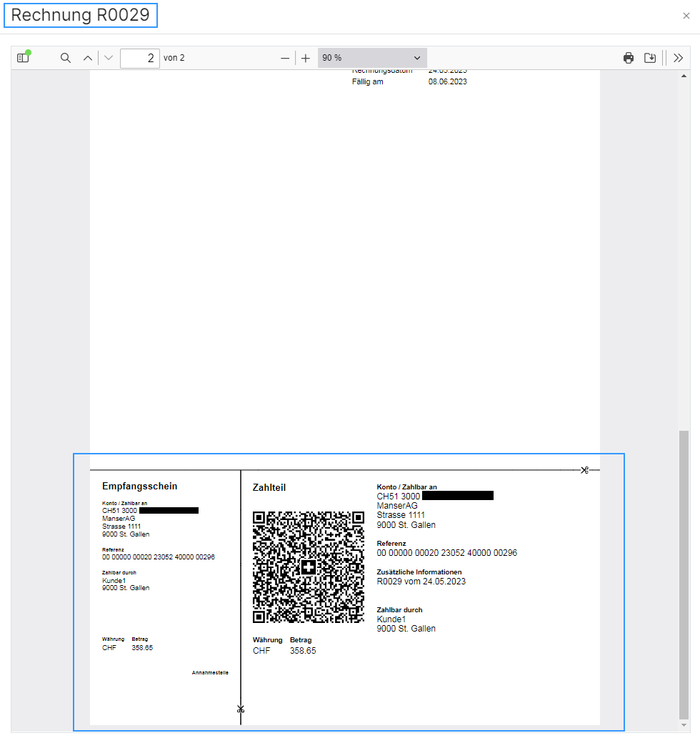Image resolution: width=700 pixels, height=743 pixels.
Task: Click the Zahlteil reference number
Action: [x=446, y=553]
